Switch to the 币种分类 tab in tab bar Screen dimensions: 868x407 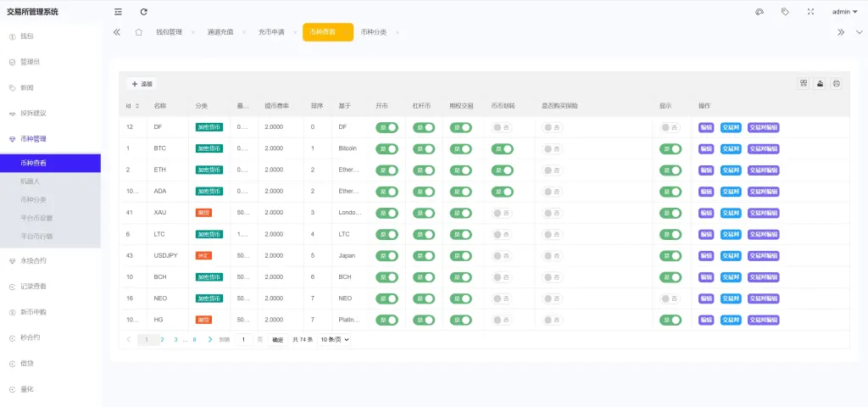[x=374, y=32]
